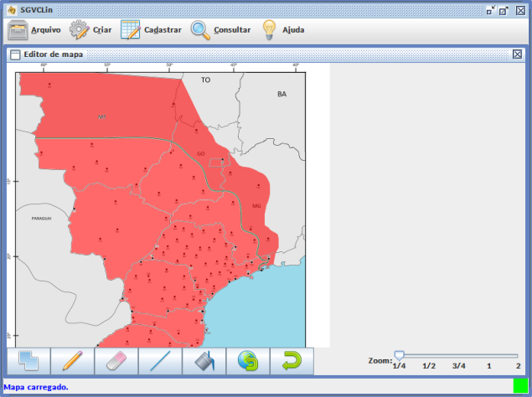
Task: Click the Editor de mapa panel title
Action: point(53,54)
